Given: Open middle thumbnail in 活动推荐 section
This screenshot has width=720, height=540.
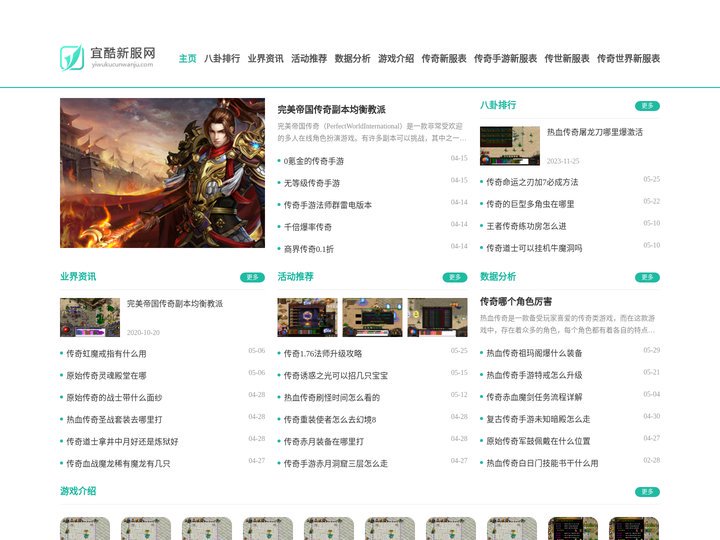Looking at the screenshot, I should pos(372,317).
